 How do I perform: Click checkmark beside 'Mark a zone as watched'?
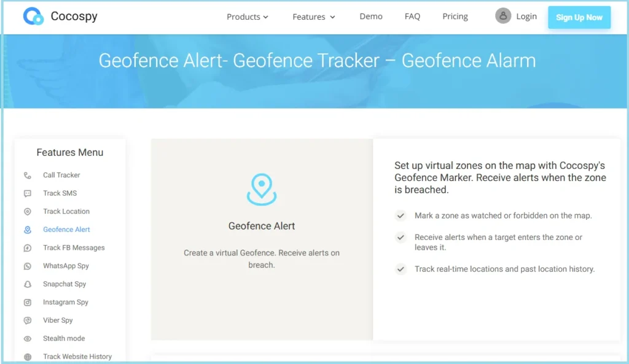click(400, 216)
